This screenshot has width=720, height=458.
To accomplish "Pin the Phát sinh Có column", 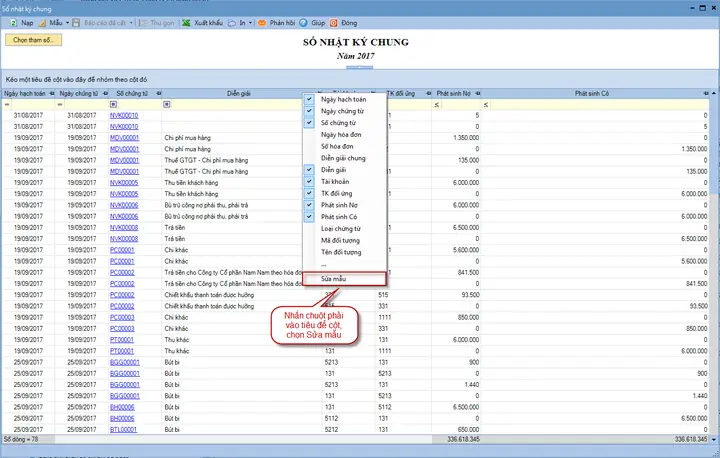I will [x=706, y=93].
